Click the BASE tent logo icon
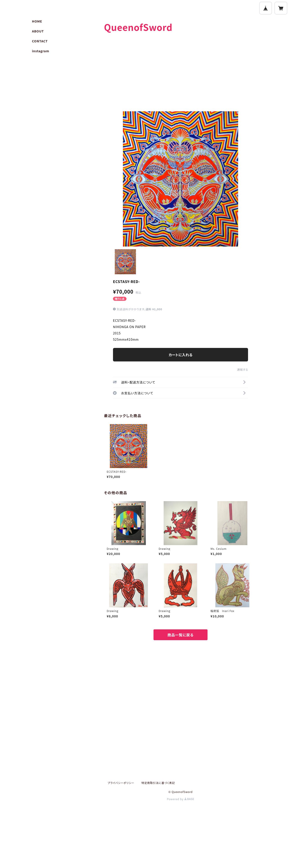The height and width of the screenshot is (868, 289). (265, 8)
